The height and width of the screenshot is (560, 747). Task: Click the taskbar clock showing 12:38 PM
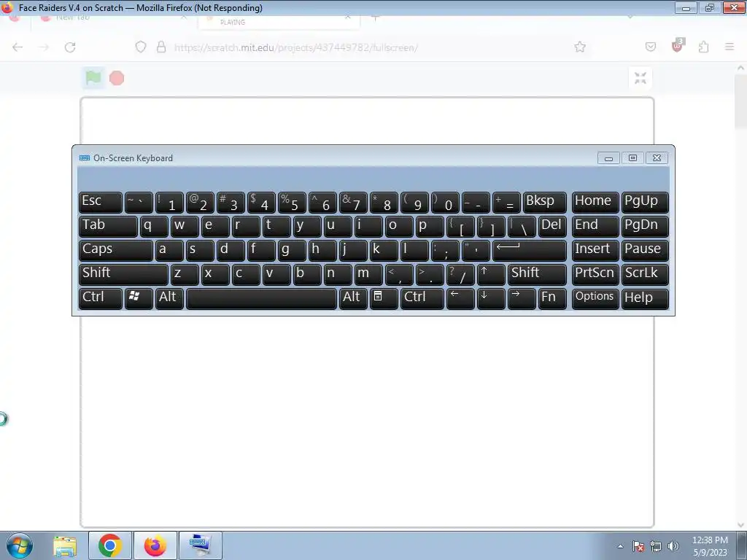click(x=710, y=546)
